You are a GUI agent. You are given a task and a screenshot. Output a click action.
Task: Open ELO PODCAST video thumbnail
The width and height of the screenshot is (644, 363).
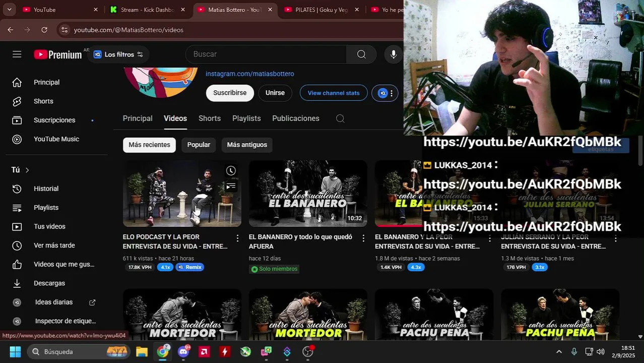[x=182, y=194]
